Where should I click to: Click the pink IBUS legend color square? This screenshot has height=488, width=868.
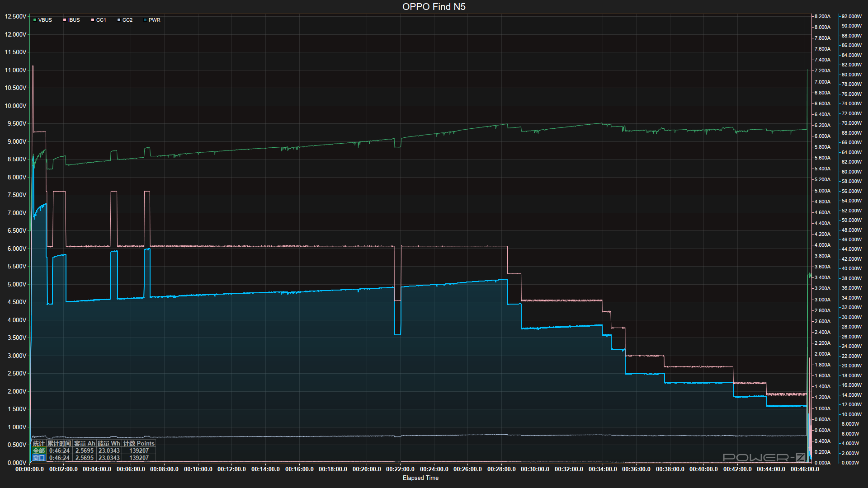tap(65, 20)
